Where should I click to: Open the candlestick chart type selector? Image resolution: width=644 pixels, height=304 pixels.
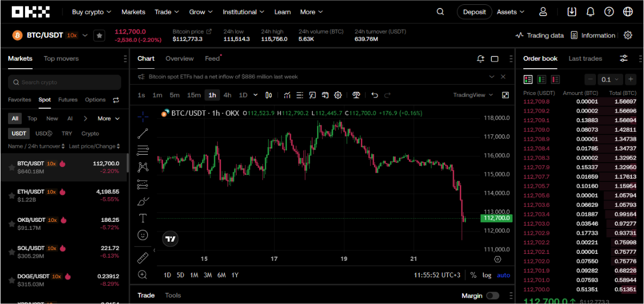coord(269,95)
